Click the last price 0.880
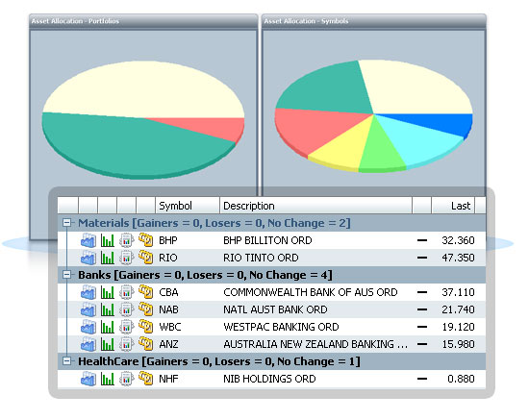The width and height of the screenshot is (529, 420). (x=461, y=379)
